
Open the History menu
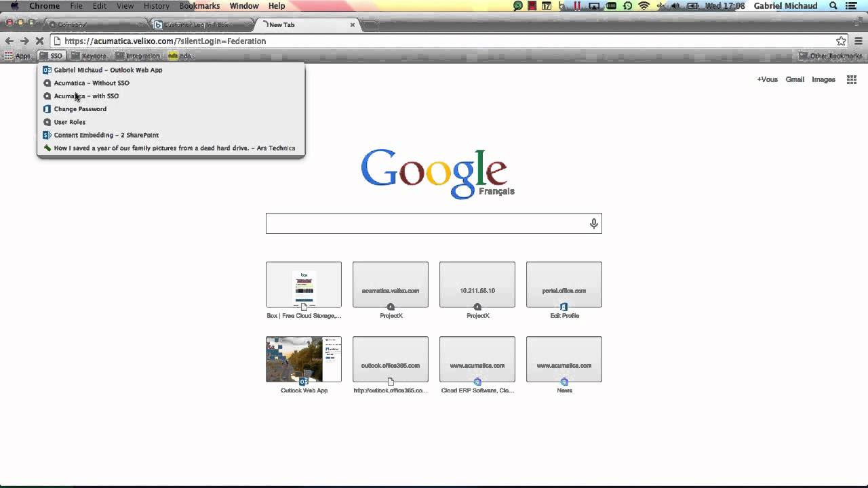coord(157,6)
